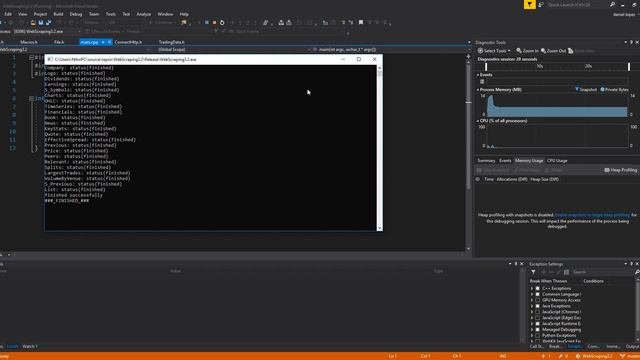The width and height of the screenshot is (640, 360).
Task: Collapse the CPU graph section
Action: pos(478,121)
